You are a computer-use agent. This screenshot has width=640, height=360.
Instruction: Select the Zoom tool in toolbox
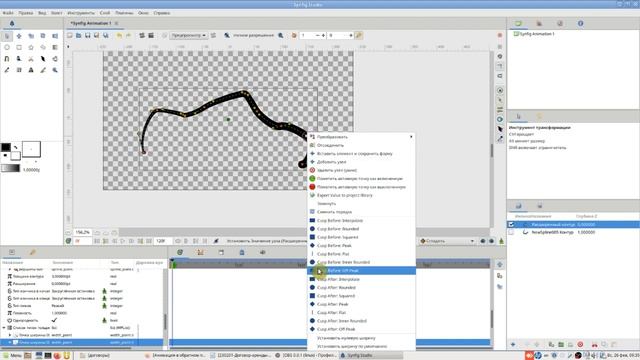pos(55,70)
